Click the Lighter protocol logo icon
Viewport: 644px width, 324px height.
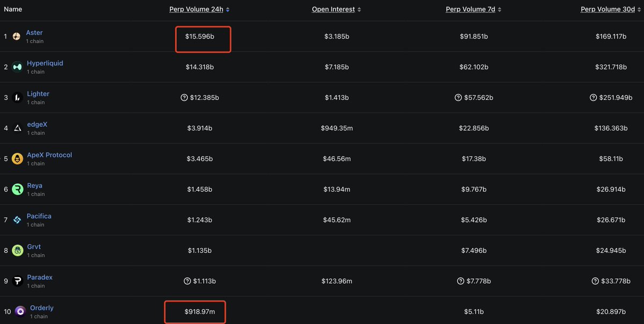[x=17, y=97]
